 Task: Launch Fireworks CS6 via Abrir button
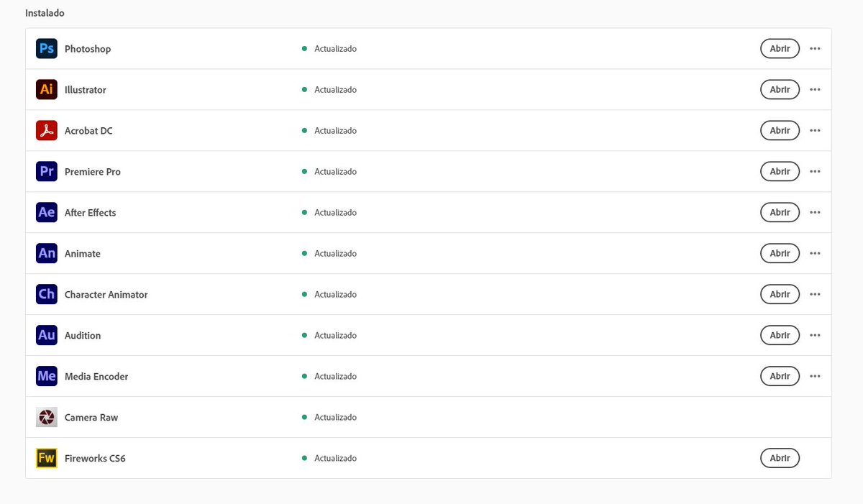pos(780,459)
